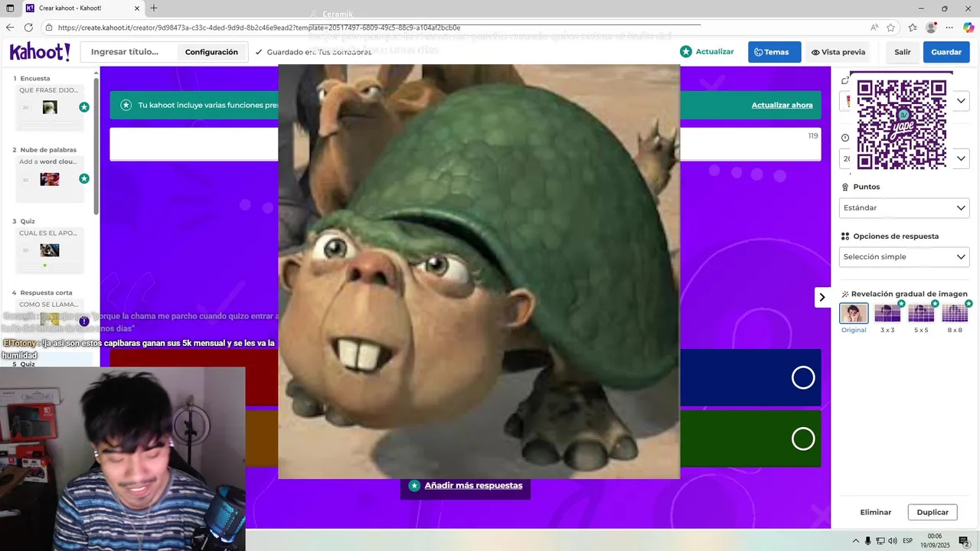Open a new browser tab
The height and width of the screenshot is (551, 980).
click(154, 8)
